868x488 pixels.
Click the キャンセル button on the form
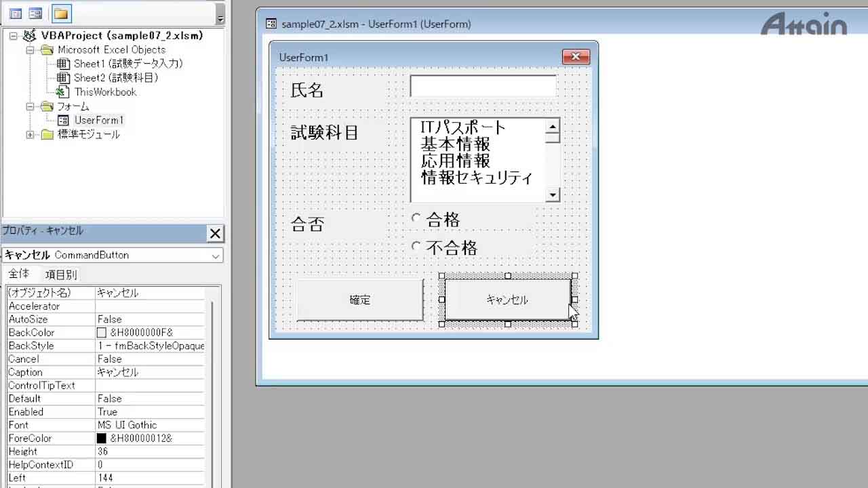507,300
